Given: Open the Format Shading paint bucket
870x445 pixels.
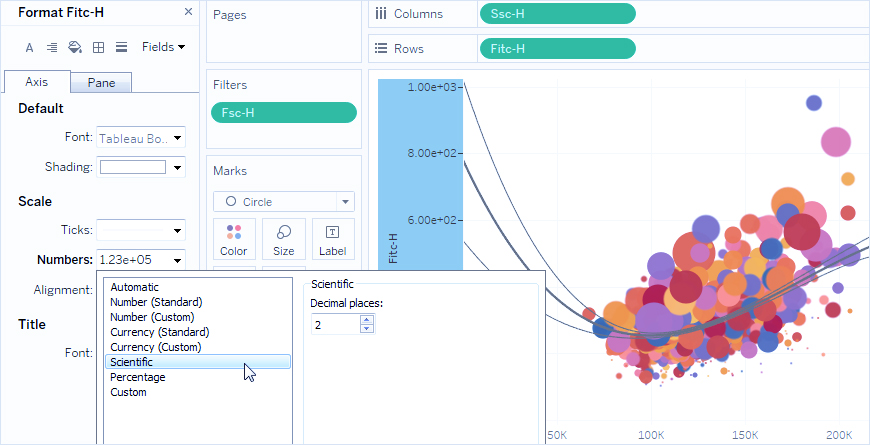Looking at the screenshot, I should click(x=75, y=47).
